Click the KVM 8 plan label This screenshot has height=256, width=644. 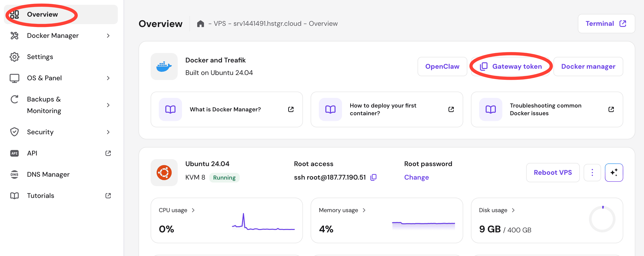coord(195,177)
